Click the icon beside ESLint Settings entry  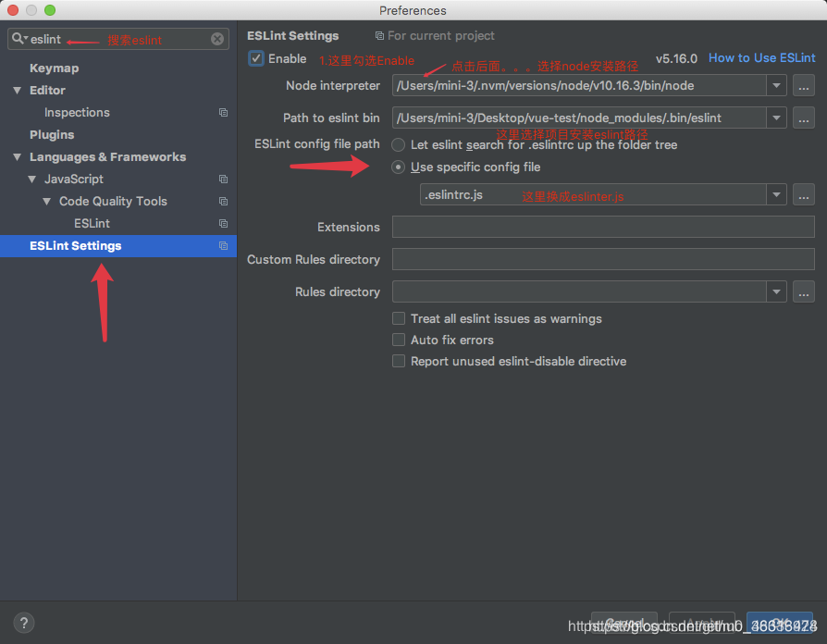coord(222,245)
